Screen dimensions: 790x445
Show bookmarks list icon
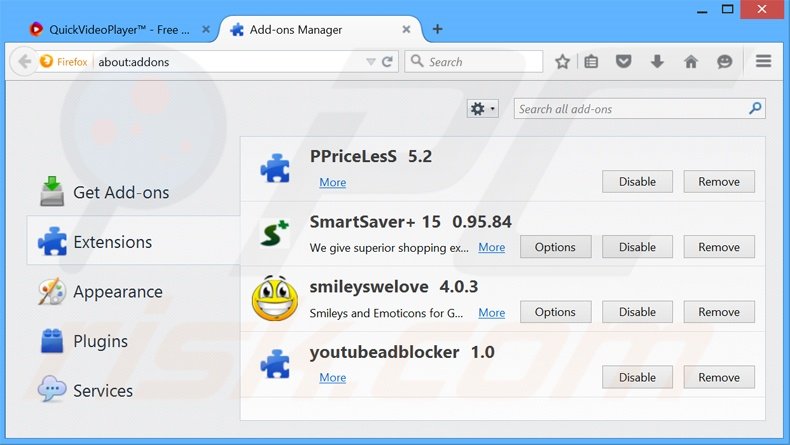(x=591, y=61)
